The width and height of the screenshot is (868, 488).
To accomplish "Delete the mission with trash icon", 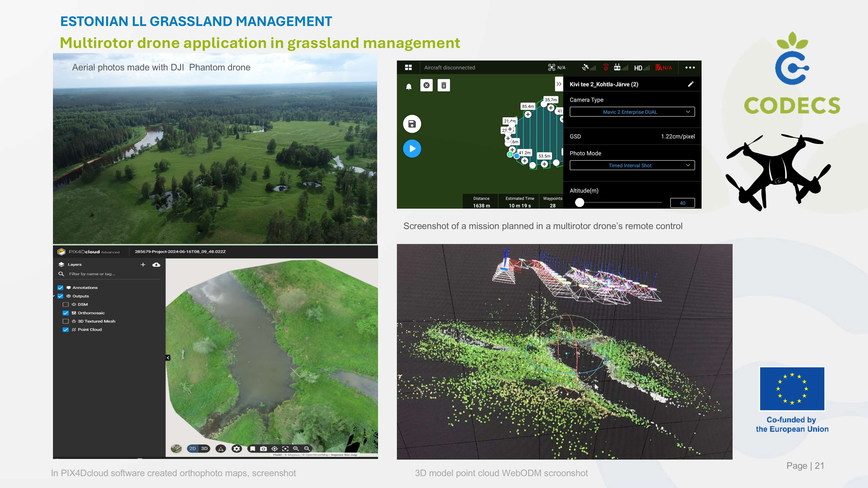I will pos(443,85).
